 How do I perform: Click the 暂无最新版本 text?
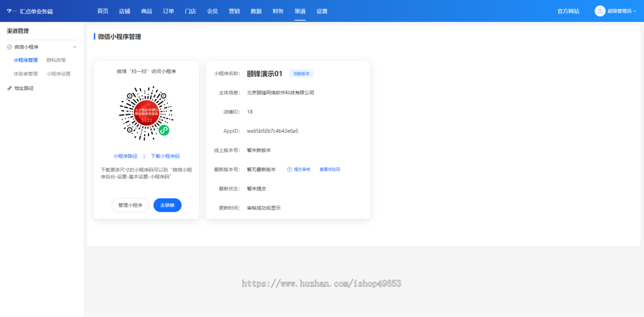(261, 169)
